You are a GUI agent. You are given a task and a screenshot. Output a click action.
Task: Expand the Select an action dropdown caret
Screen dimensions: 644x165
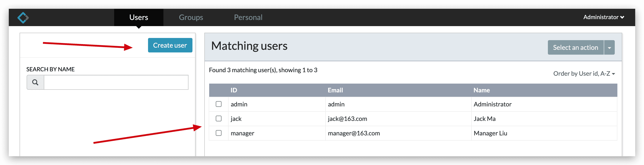click(x=609, y=47)
